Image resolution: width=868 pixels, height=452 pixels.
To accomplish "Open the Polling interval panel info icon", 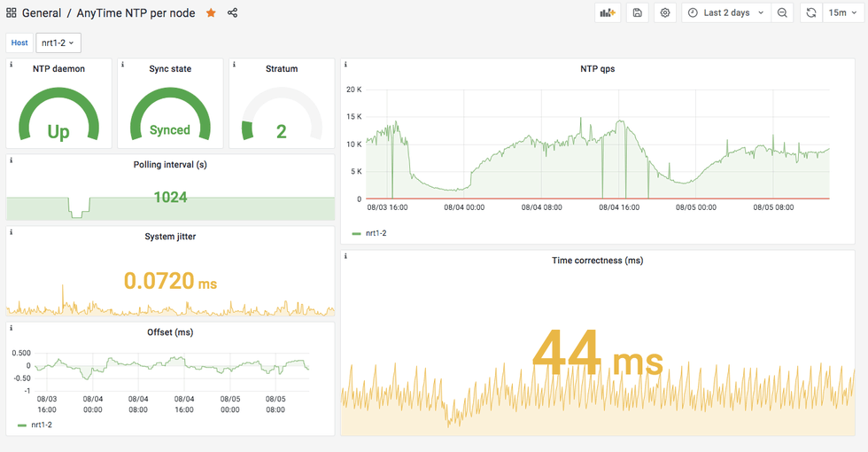I will tap(11, 160).
